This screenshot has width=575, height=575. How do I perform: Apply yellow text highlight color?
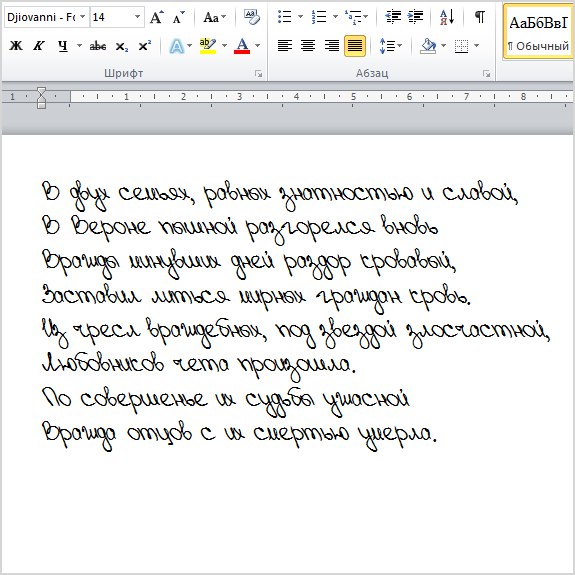[208, 46]
